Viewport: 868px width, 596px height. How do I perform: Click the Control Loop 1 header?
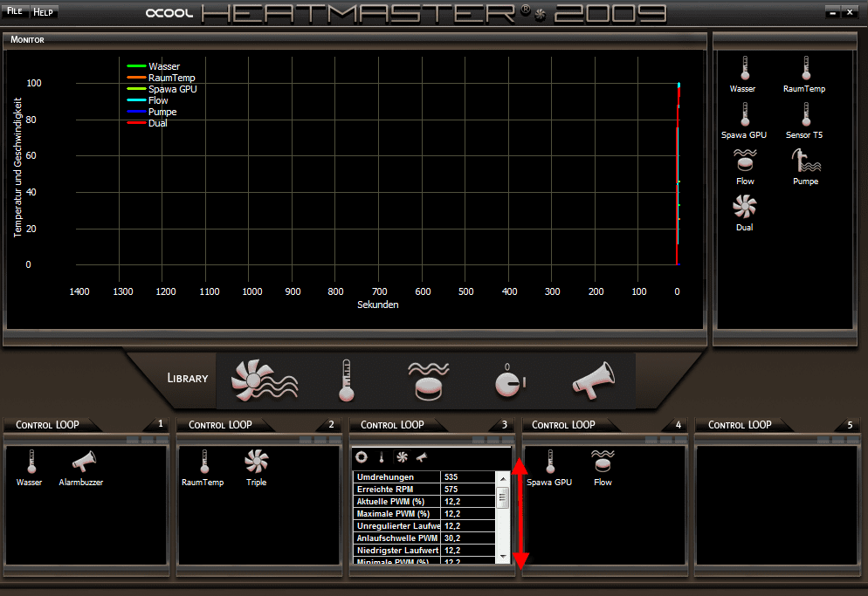click(47, 425)
